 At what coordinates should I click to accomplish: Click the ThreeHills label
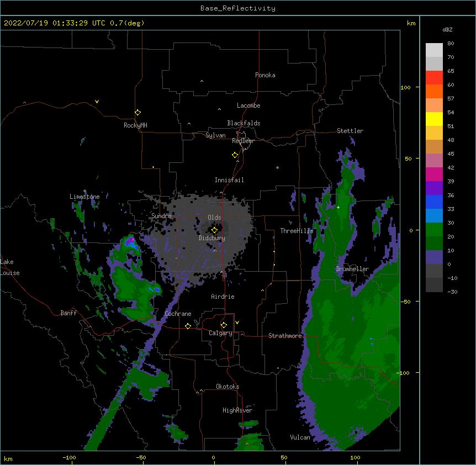click(x=297, y=231)
